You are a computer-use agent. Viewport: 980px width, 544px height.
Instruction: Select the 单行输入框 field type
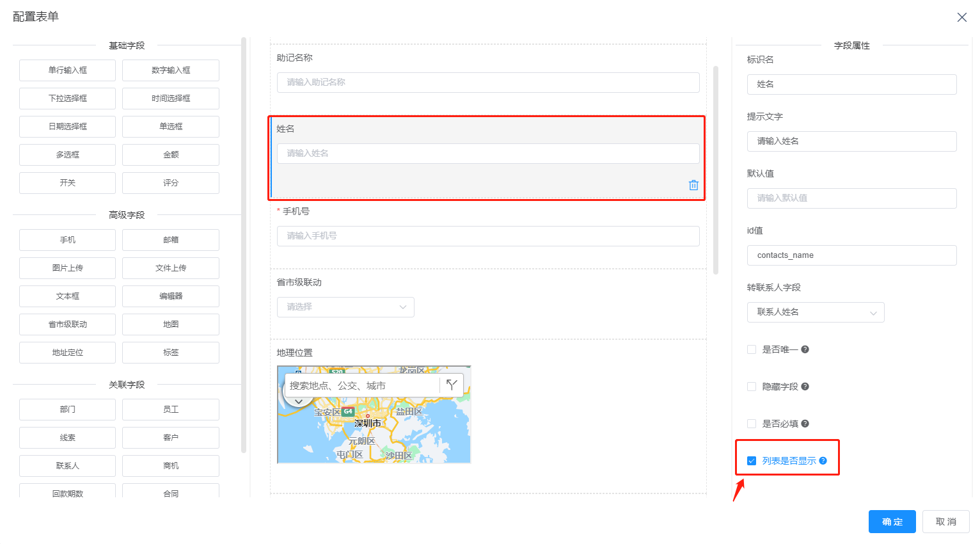point(67,70)
